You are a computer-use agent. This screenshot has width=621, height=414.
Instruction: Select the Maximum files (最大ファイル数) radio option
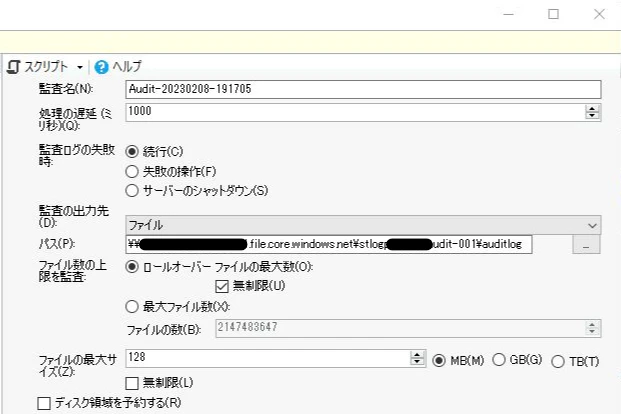tap(132, 307)
